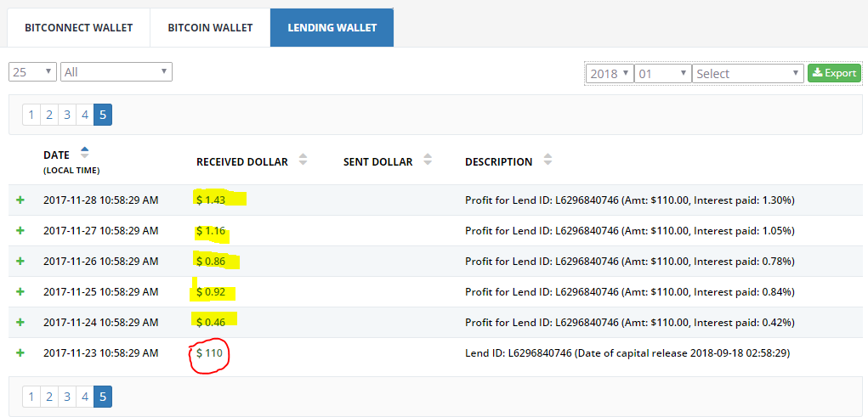Viewport: 868px width, 417px height.
Task: Click the green Export button
Action: pyautogui.click(x=835, y=73)
